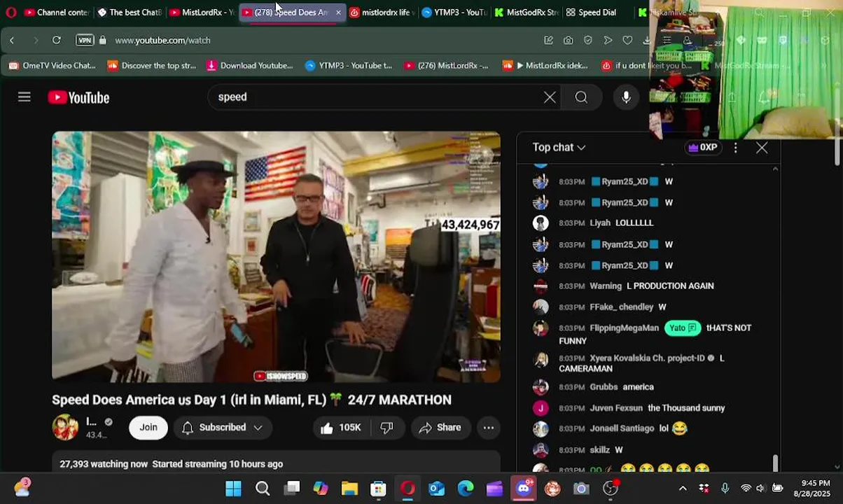The image size is (843, 504).
Task: Click chat author Juven Fexsun's avatar
Action: tap(541, 408)
